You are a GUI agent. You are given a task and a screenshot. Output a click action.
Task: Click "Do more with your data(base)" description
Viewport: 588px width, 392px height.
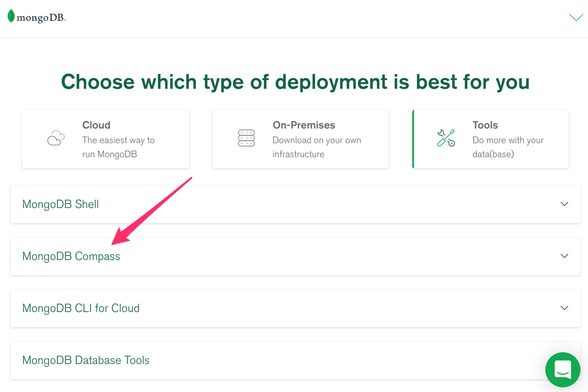[x=508, y=147]
